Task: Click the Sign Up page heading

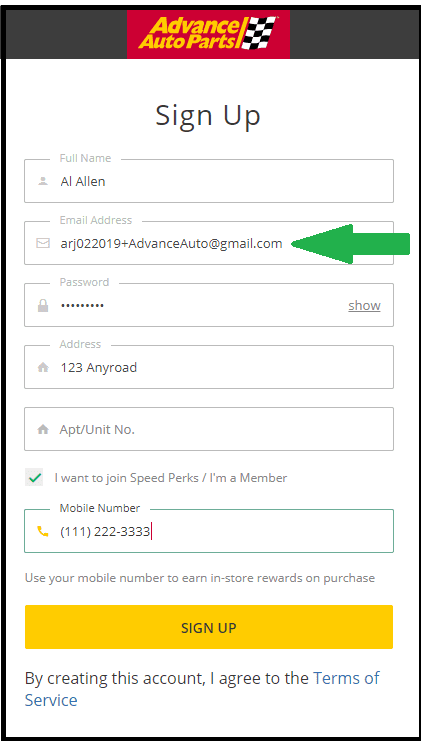Action: pos(208,116)
